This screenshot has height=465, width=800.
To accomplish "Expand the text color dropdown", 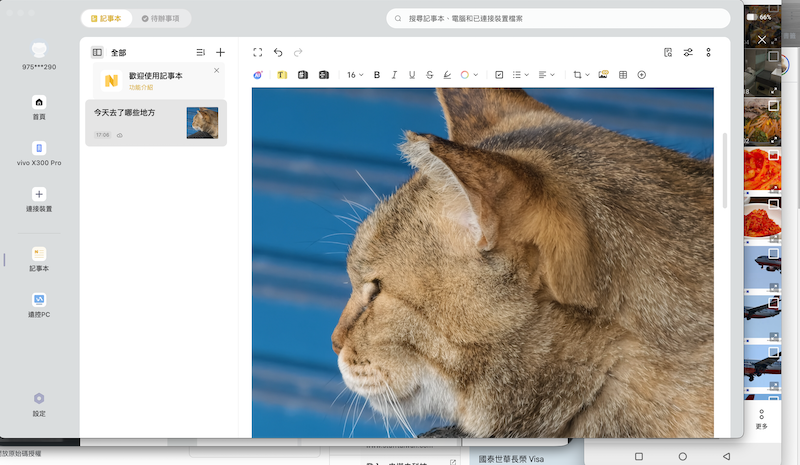I will [x=476, y=75].
